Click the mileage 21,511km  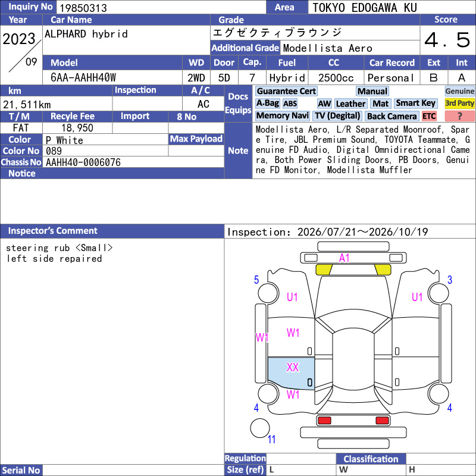point(27,105)
